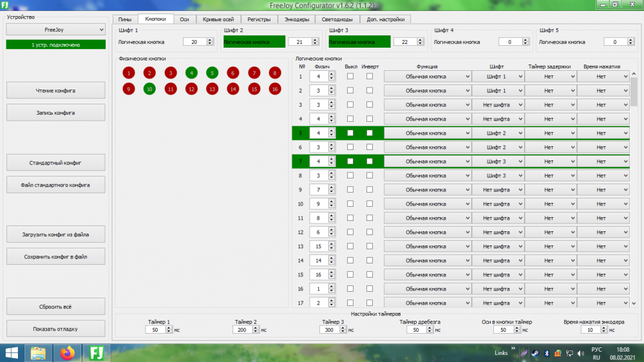This screenshot has height=362, width=644.
Task: Select physical button indicator 15
Action: (x=254, y=89)
